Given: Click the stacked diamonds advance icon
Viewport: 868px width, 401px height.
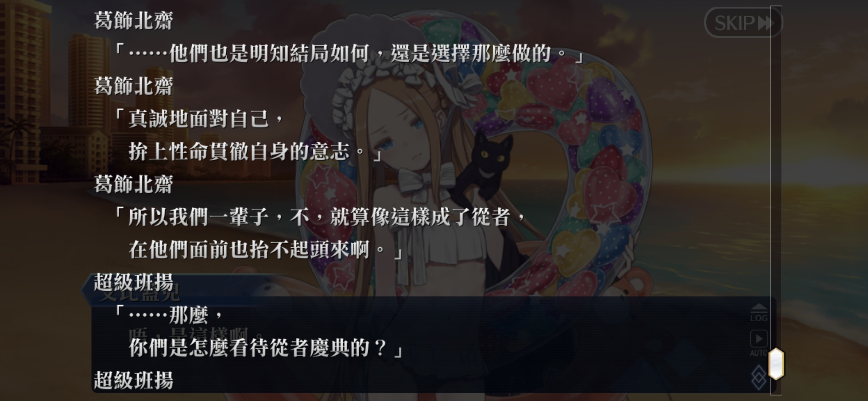Looking at the screenshot, I should [x=759, y=377].
